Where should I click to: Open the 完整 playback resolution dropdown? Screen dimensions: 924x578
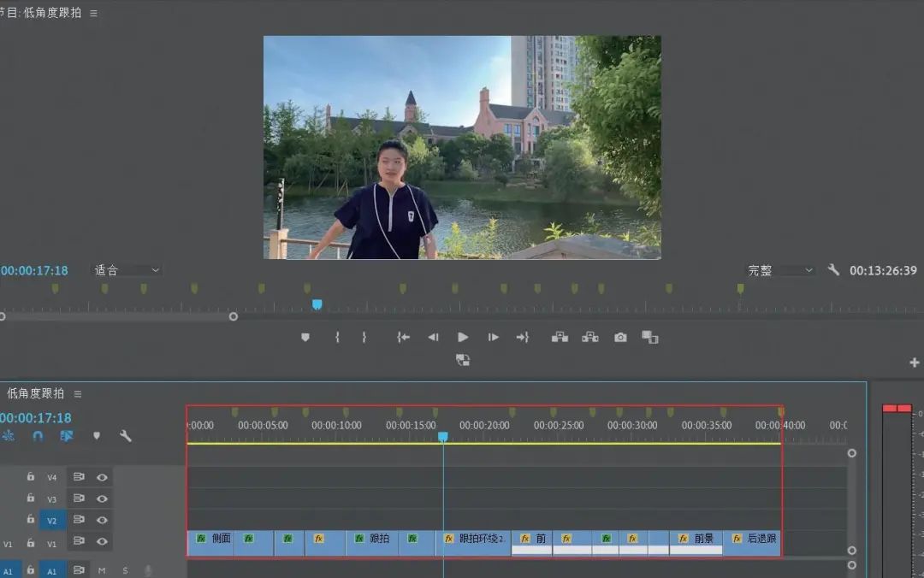(780, 270)
